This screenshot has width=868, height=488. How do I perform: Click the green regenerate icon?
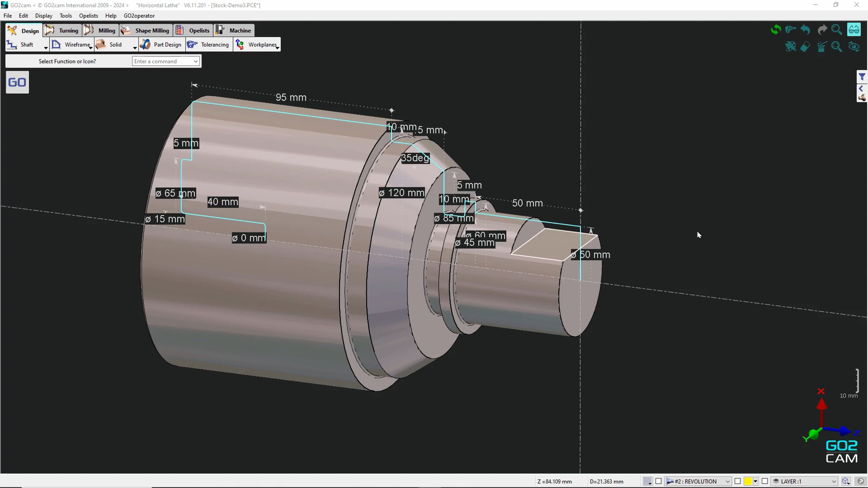click(776, 30)
